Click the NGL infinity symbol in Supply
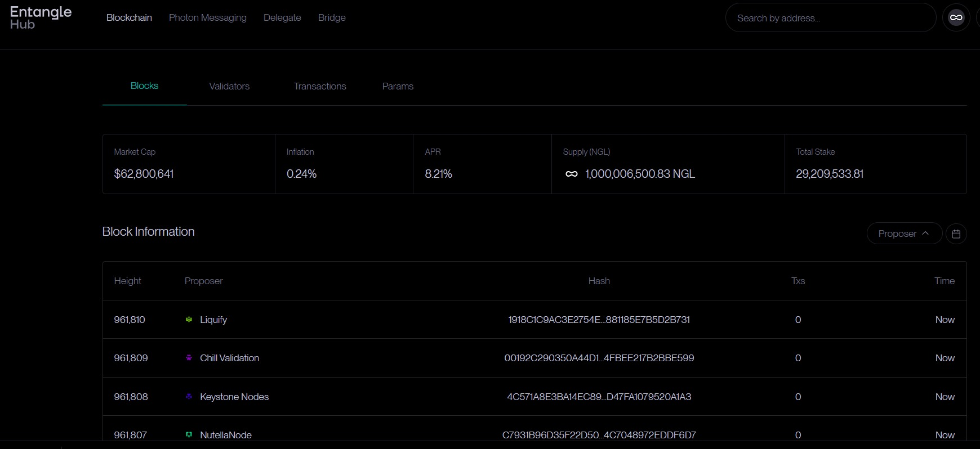Viewport: 980px width, 449px height. point(571,174)
